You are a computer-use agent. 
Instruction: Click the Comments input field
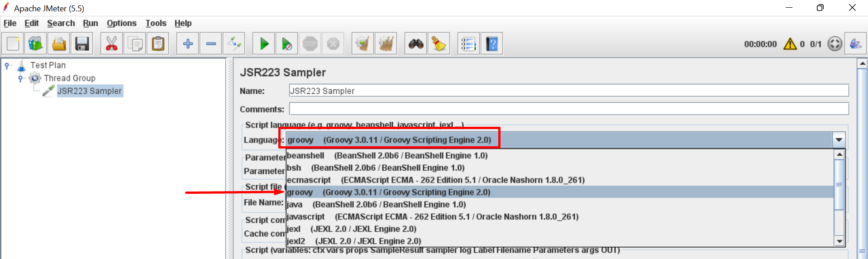coord(569,109)
